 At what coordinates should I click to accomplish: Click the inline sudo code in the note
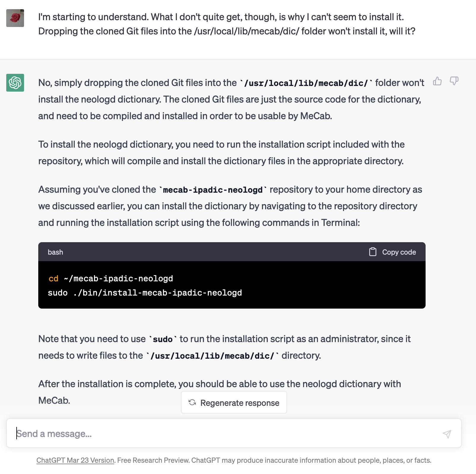pyautogui.click(x=163, y=339)
